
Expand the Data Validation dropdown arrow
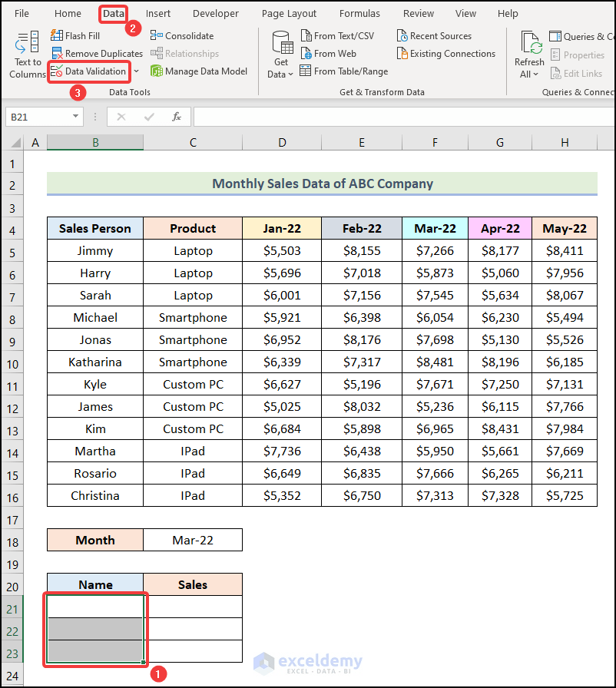(x=136, y=71)
